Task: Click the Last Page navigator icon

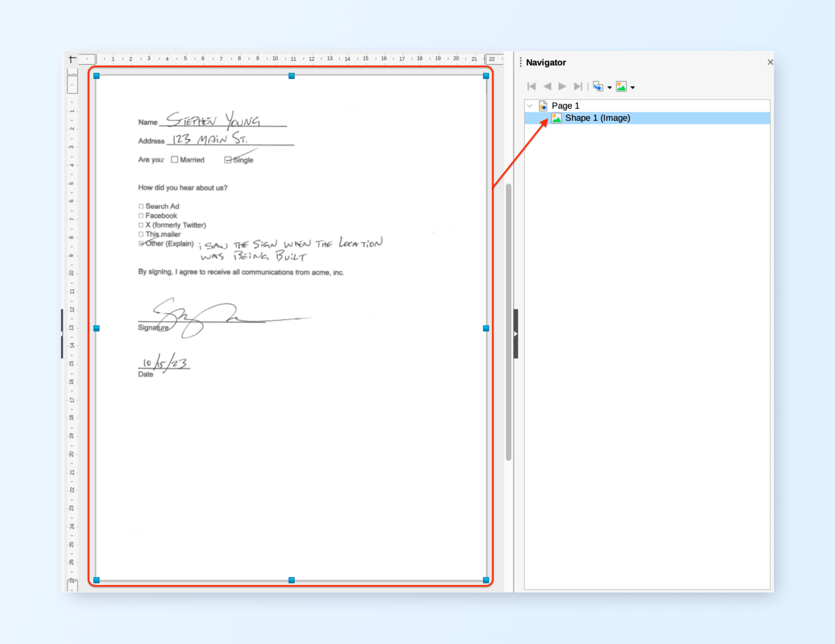Action: pyautogui.click(x=578, y=87)
